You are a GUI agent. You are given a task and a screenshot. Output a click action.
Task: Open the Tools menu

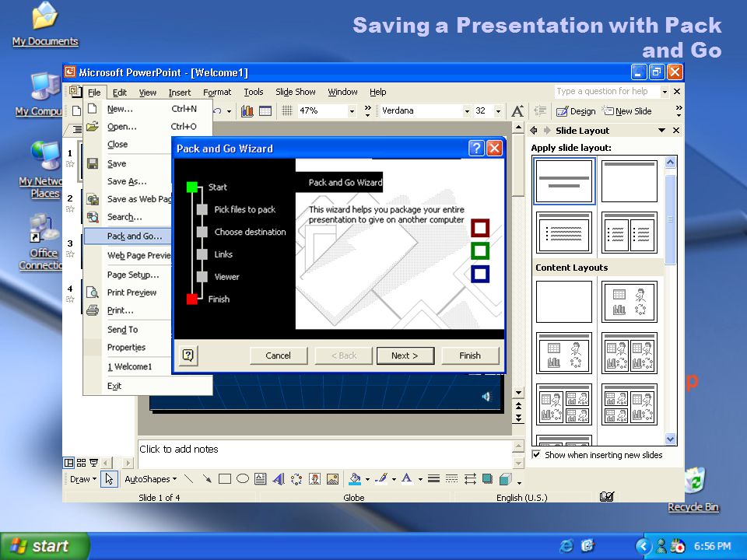pyautogui.click(x=254, y=92)
